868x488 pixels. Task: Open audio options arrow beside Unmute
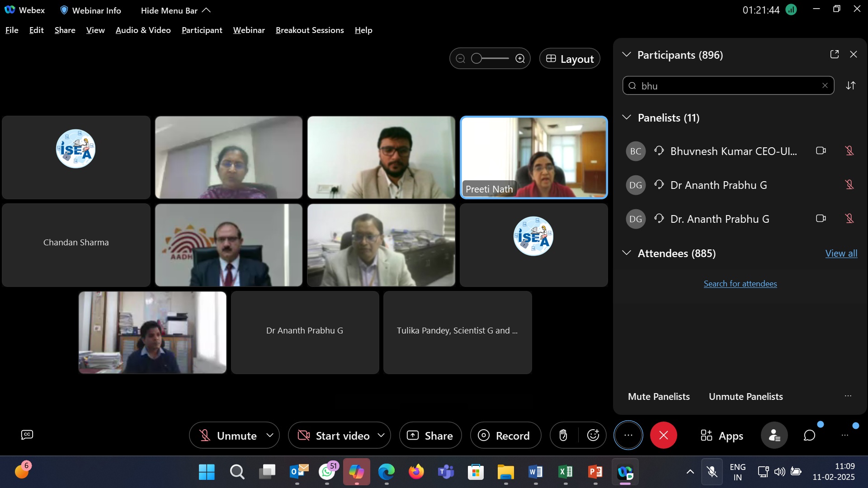point(270,435)
